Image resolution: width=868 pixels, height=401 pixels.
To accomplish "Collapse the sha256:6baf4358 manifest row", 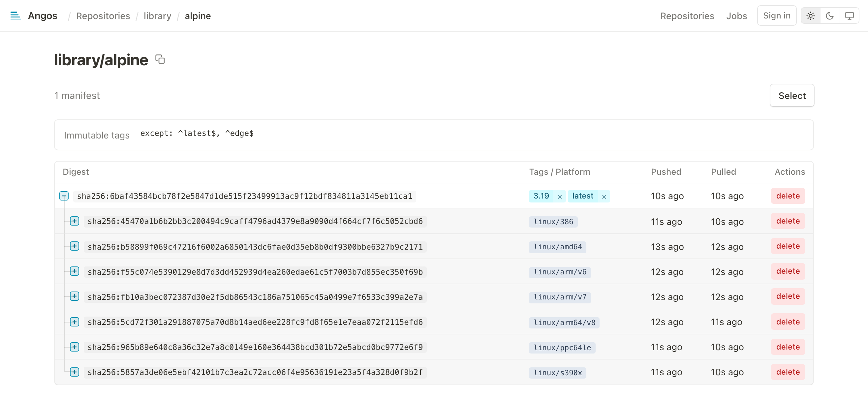I will pyautogui.click(x=64, y=196).
